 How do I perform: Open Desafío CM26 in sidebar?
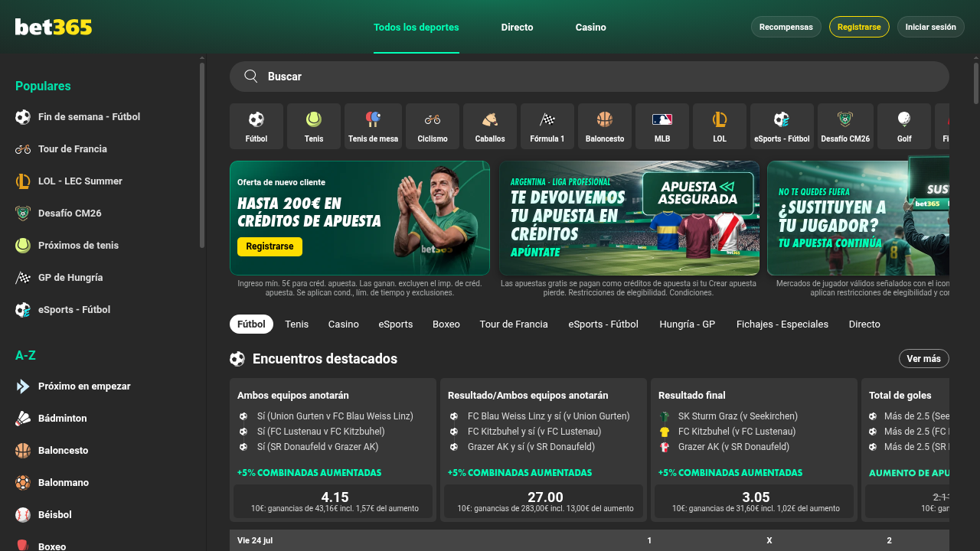pos(100,214)
